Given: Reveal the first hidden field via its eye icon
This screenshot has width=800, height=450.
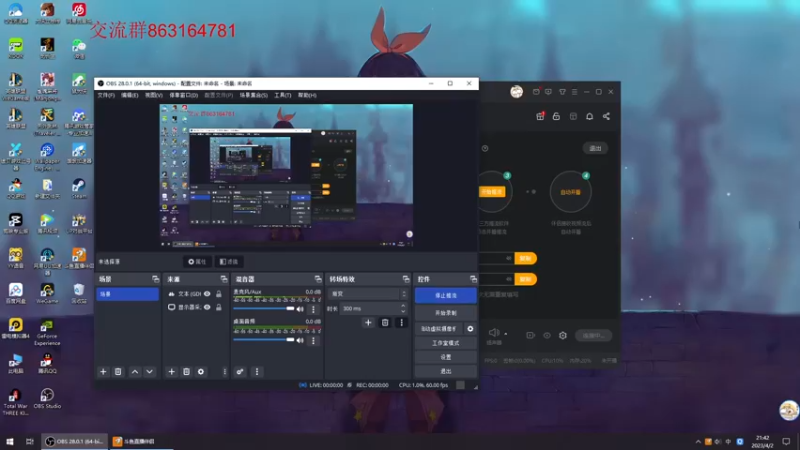Looking at the screenshot, I should point(508,258).
